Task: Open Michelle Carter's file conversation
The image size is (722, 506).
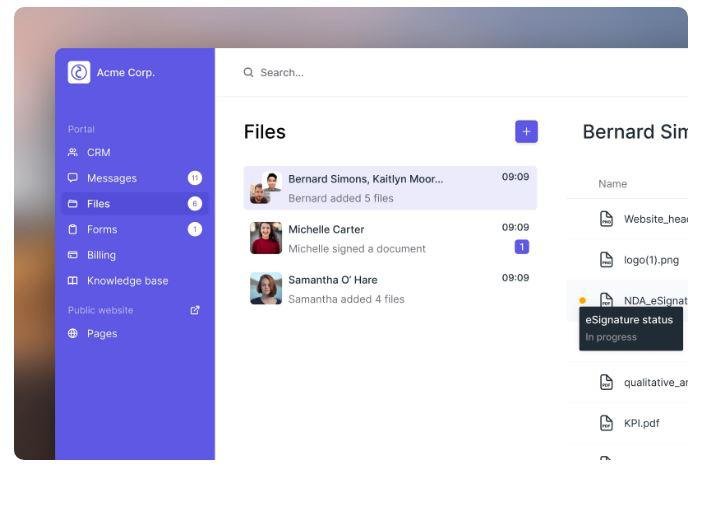Action: click(390, 238)
